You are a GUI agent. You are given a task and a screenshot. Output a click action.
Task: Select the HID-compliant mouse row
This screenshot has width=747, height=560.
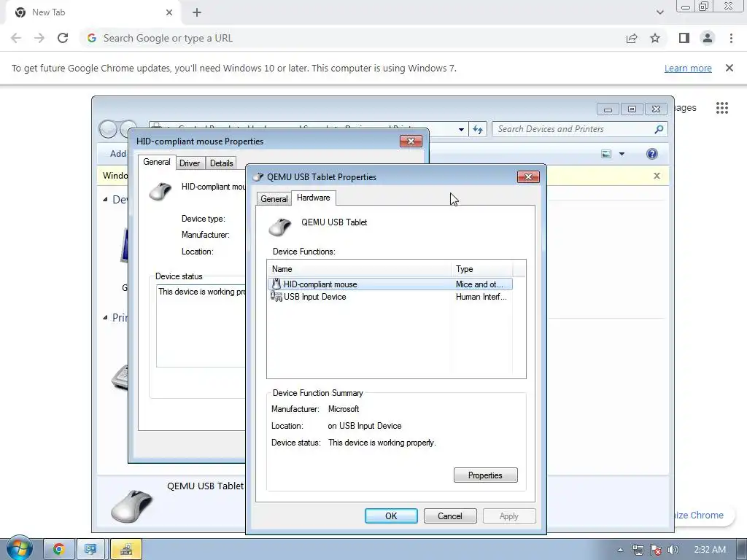pos(390,284)
